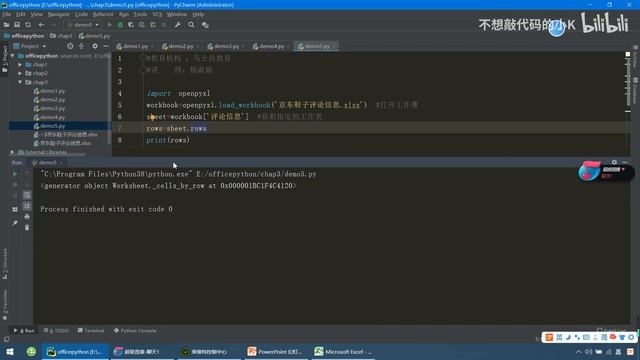Click the chap3 breadcrumb
640x360 pixels.
click(x=61, y=36)
